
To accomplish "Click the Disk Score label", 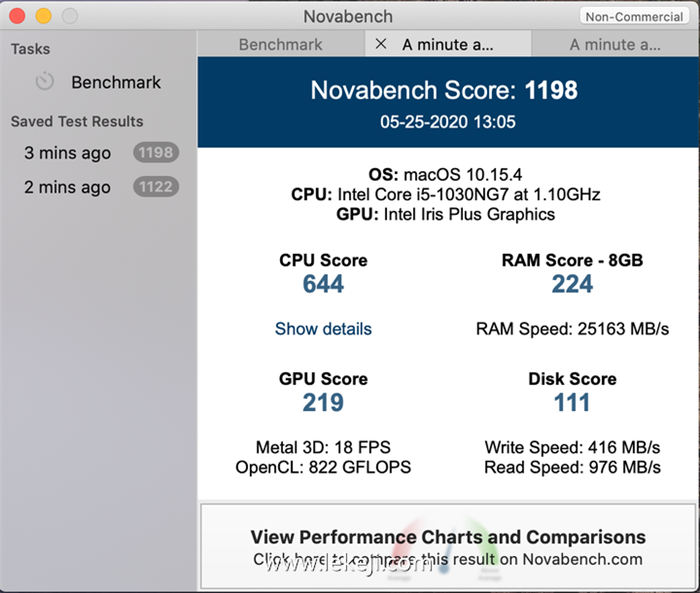I will point(572,379).
